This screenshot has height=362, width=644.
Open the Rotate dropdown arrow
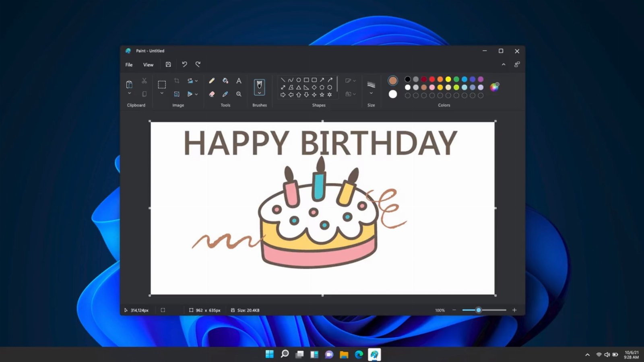point(196,81)
